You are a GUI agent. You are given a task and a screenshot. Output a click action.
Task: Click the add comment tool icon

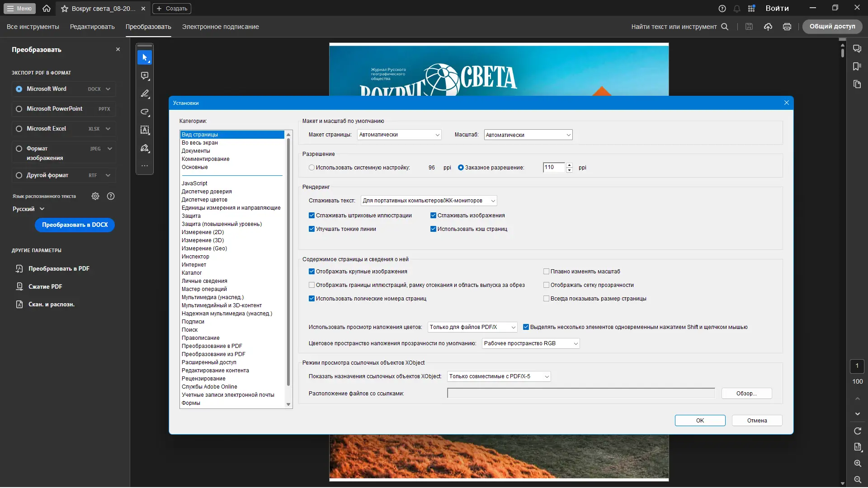click(145, 76)
